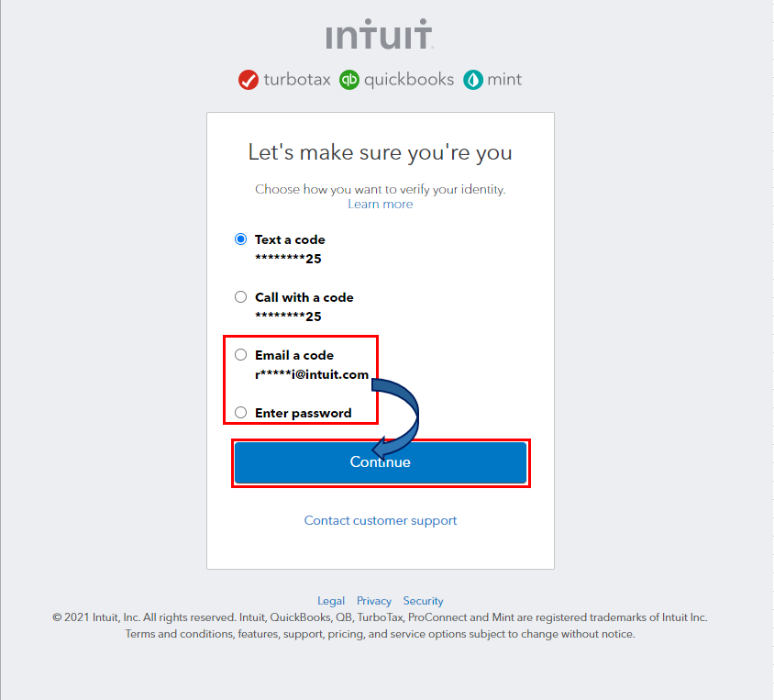
Task: Open the Security footer link
Action: tap(423, 601)
